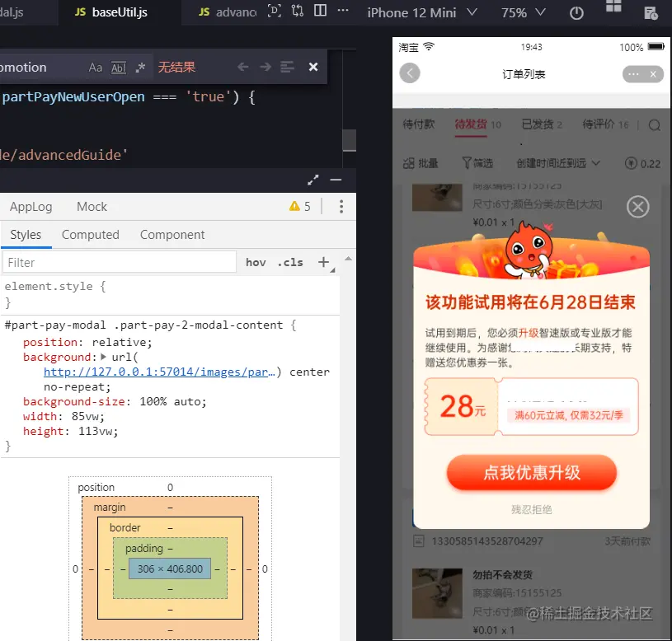Toggle the hov element state button

pyautogui.click(x=256, y=262)
